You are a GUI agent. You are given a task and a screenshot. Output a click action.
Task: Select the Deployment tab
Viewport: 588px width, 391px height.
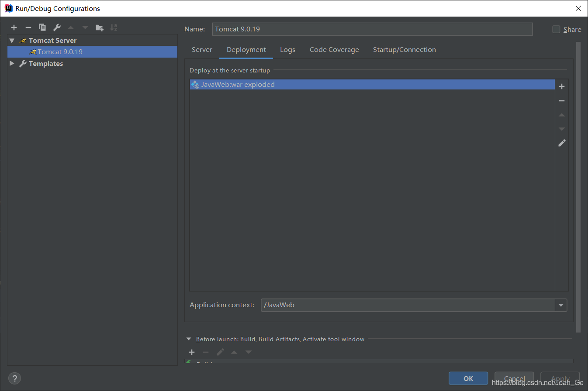point(246,50)
